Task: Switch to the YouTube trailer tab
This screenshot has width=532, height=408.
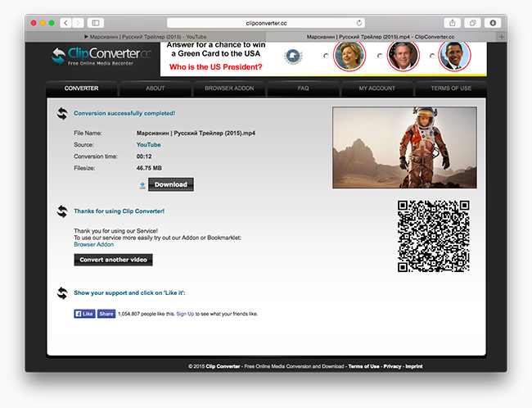Action: (x=145, y=37)
